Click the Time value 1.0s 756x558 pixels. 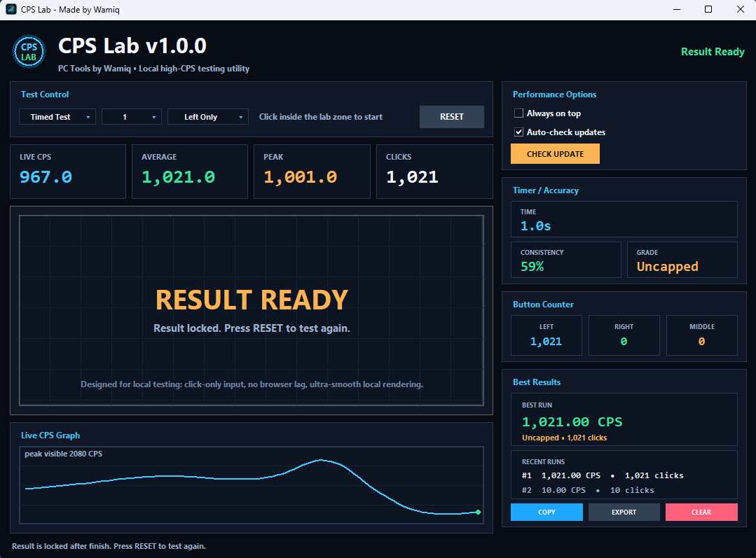(536, 226)
